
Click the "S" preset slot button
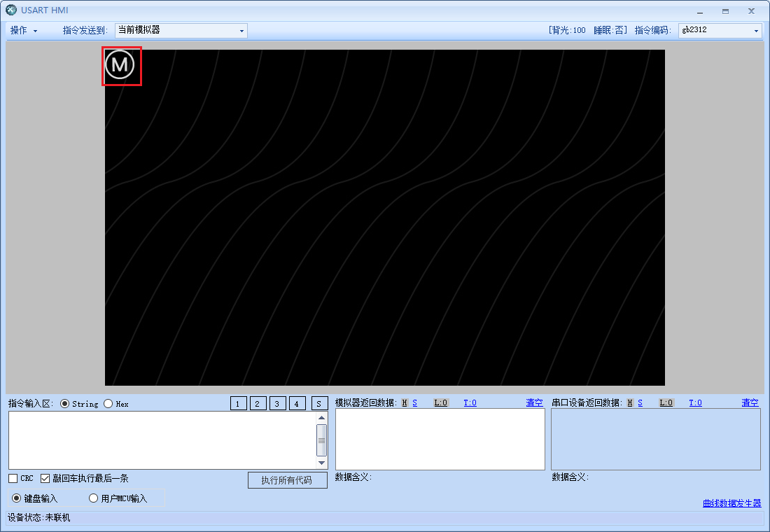point(318,403)
